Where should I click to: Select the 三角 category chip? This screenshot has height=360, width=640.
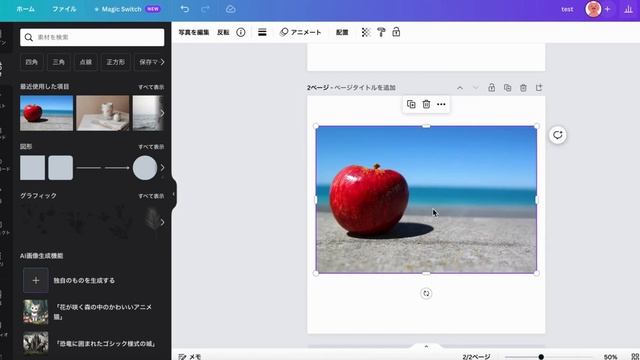coord(58,62)
